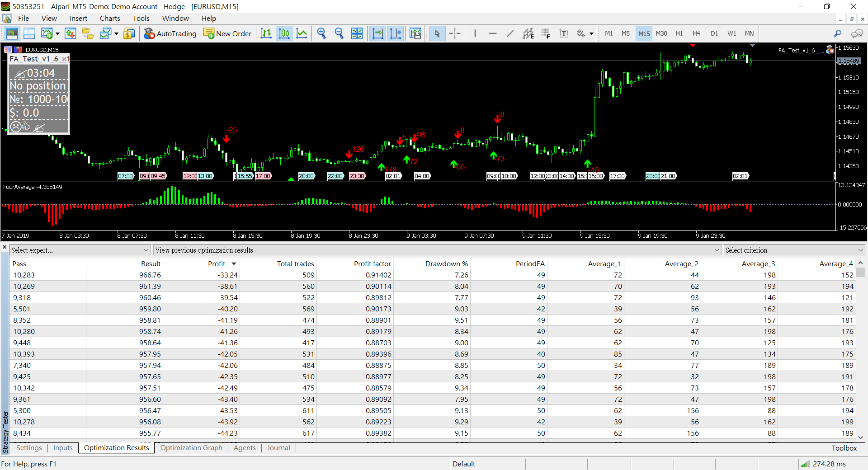Sort results by Profit factor column header
The image size is (868, 470).
coord(372,264)
